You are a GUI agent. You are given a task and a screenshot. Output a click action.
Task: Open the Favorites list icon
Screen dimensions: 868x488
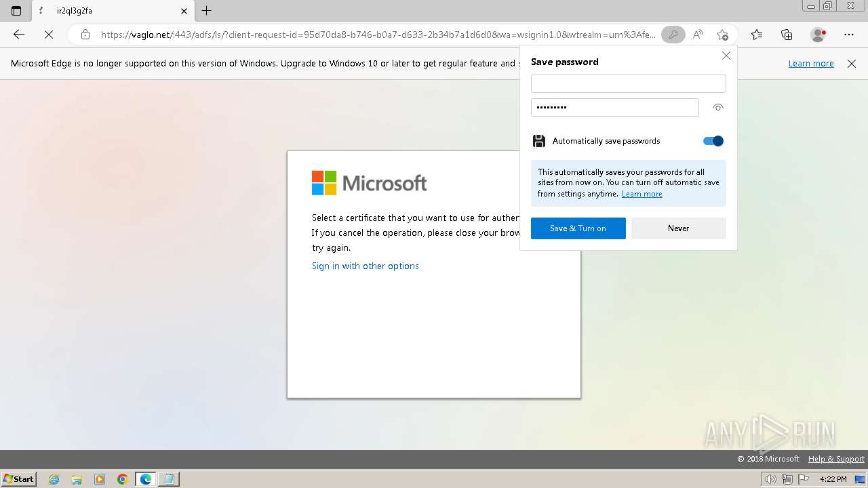[x=757, y=35]
